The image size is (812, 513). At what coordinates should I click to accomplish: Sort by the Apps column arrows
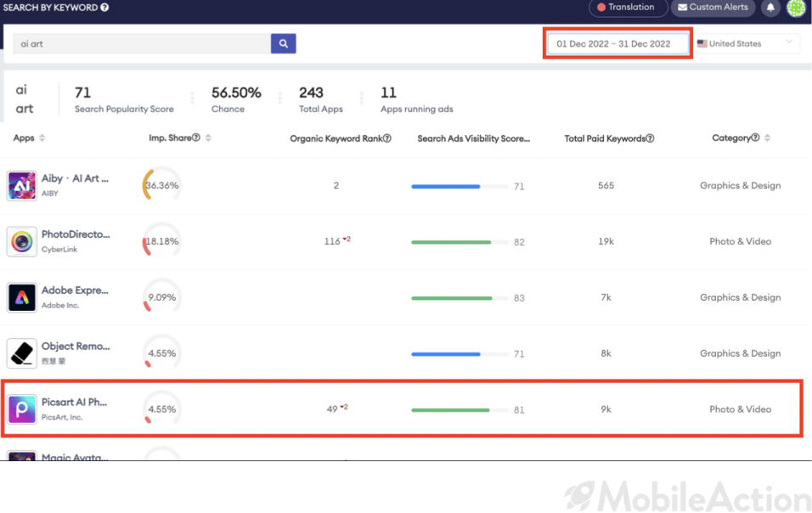tap(42, 138)
